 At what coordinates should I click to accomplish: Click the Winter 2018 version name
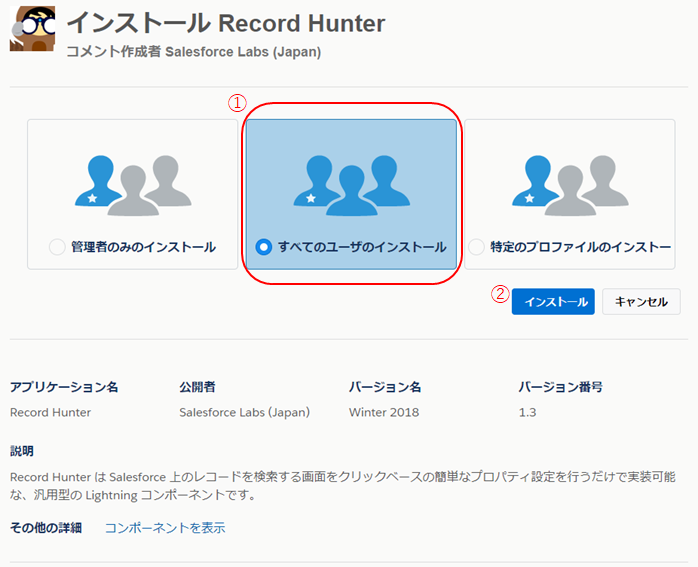(x=384, y=413)
